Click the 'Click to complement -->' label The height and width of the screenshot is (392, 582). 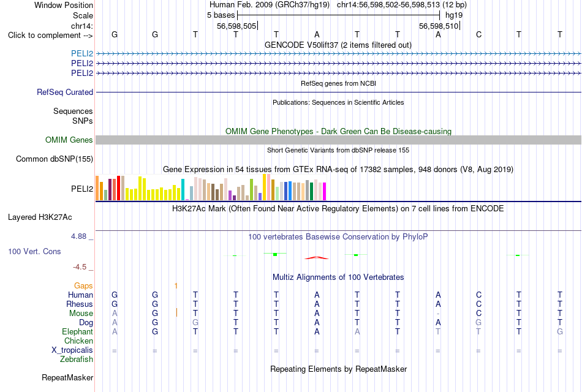(50, 36)
